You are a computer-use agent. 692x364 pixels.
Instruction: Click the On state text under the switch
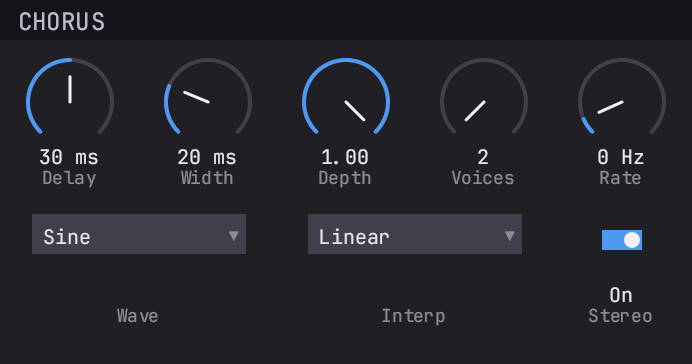click(x=621, y=295)
